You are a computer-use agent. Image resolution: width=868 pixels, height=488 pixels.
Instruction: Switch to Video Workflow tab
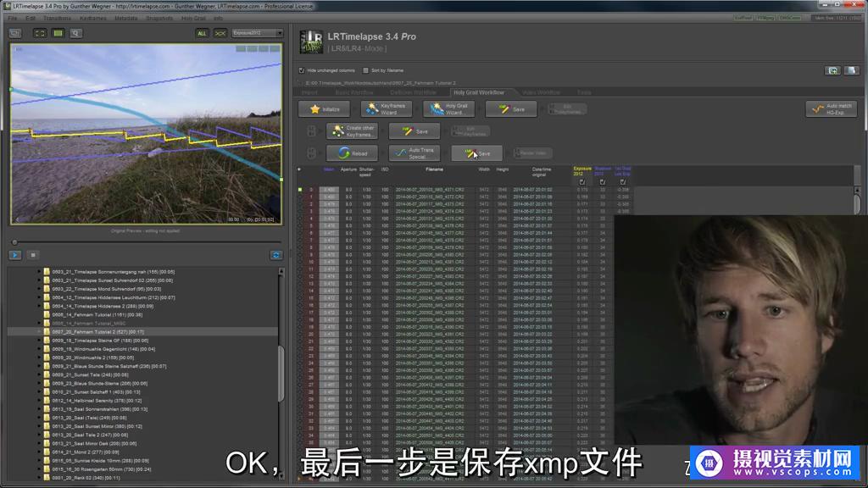click(541, 92)
